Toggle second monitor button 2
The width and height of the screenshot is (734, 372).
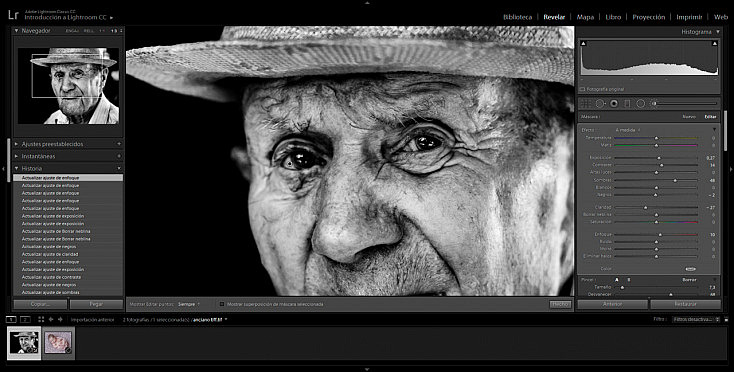(x=25, y=320)
